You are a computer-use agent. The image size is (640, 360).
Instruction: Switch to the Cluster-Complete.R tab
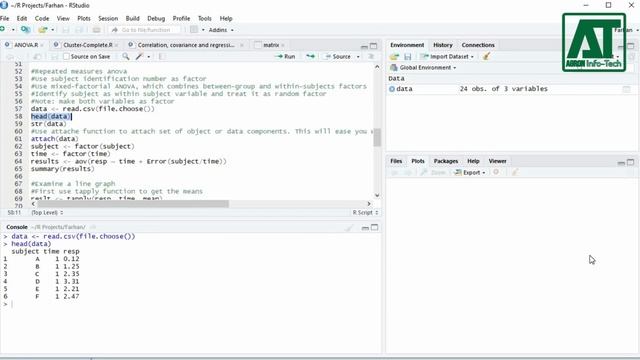(x=87, y=45)
